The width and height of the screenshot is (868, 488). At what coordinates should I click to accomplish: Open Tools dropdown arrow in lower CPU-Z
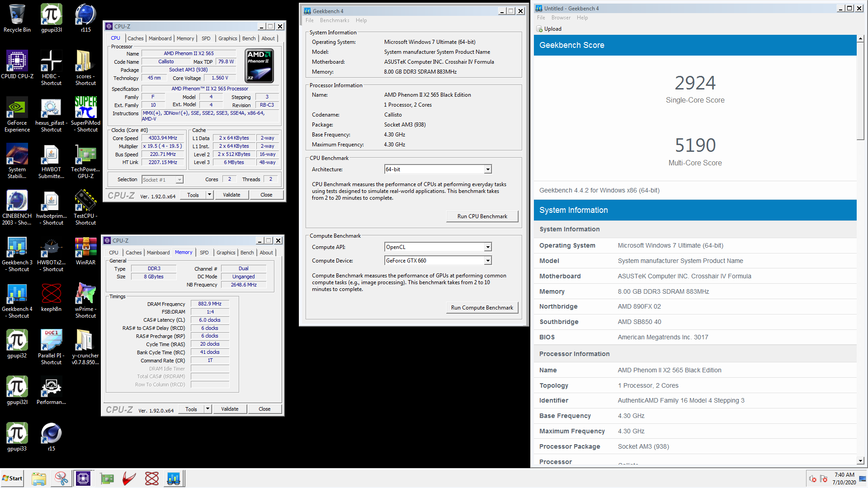pyautogui.click(x=208, y=409)
